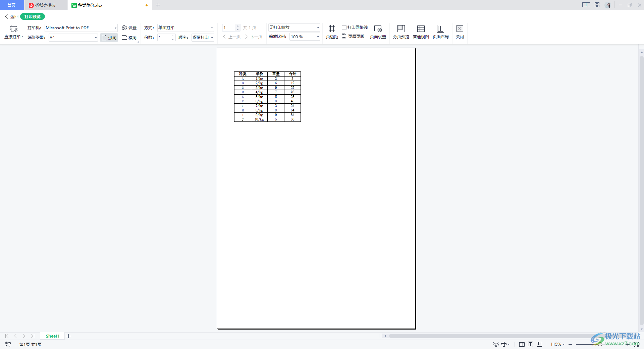Select page break view in status bar
The width and height of the screenshot is (644, 349).
(x=539, y=344)
